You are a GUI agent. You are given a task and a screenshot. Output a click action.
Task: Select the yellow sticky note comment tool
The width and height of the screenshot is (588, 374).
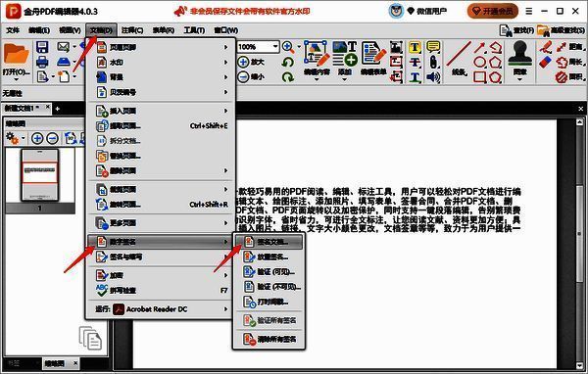[433, 47]
